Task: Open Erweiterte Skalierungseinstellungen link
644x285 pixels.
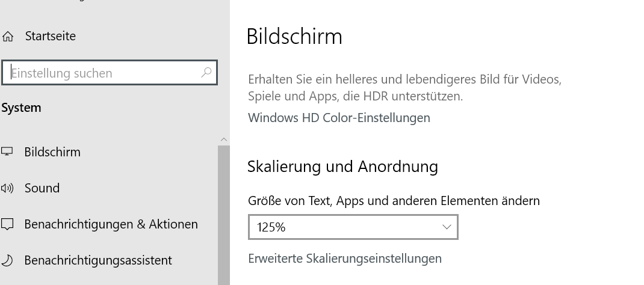Action: point(345,259)
